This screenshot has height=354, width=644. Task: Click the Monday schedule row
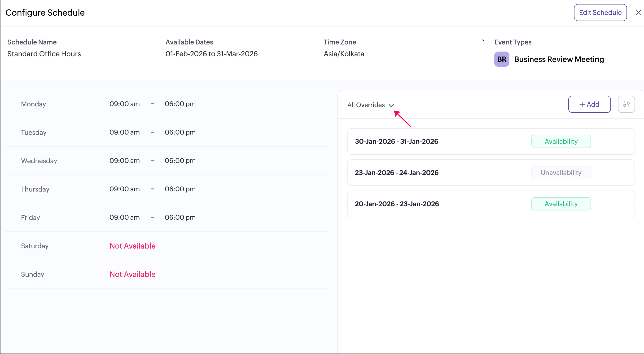coord(34,104)
